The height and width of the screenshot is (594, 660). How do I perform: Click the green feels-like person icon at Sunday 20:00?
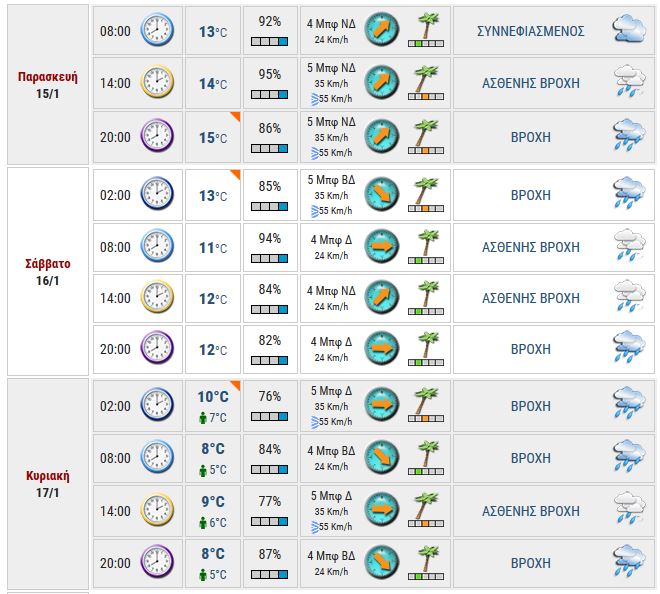203,575
